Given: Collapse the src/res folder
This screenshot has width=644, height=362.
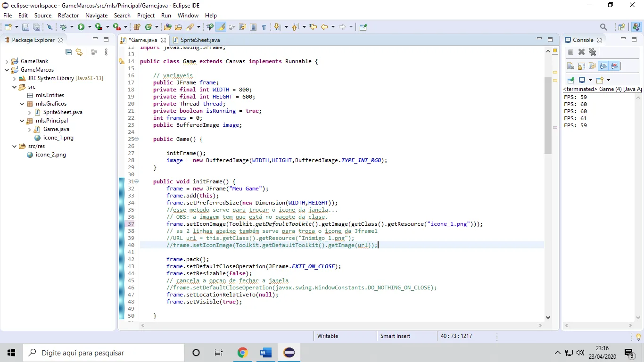Looking at the screenshot, I should pyautogui.click(x=15, y=146).
